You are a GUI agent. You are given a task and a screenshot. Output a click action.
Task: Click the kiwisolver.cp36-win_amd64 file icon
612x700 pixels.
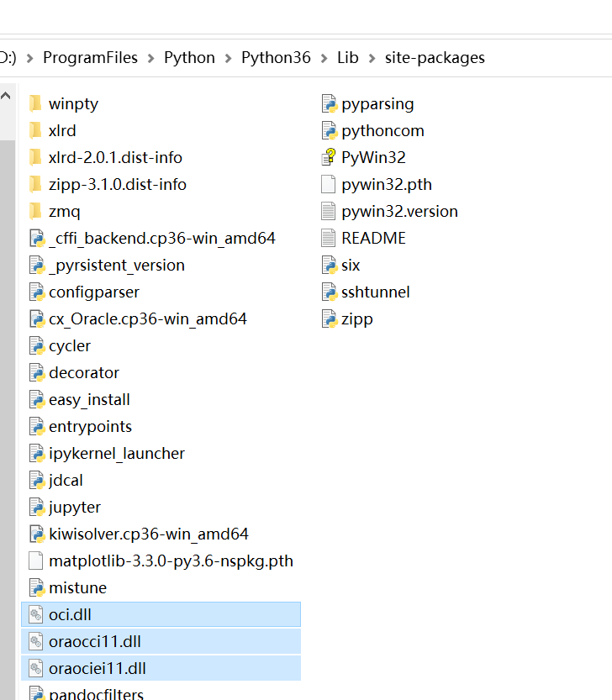37,534
